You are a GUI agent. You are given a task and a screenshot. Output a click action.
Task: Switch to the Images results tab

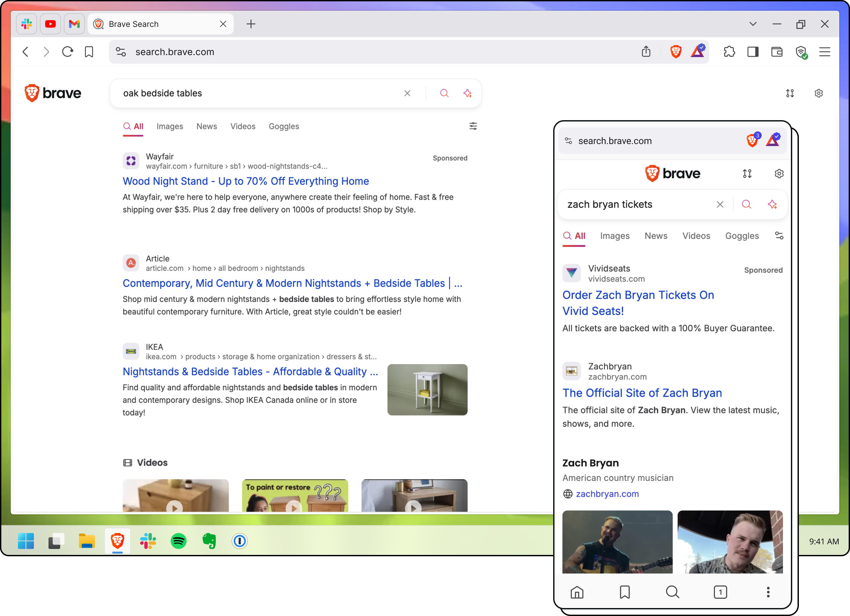[169, 126]
